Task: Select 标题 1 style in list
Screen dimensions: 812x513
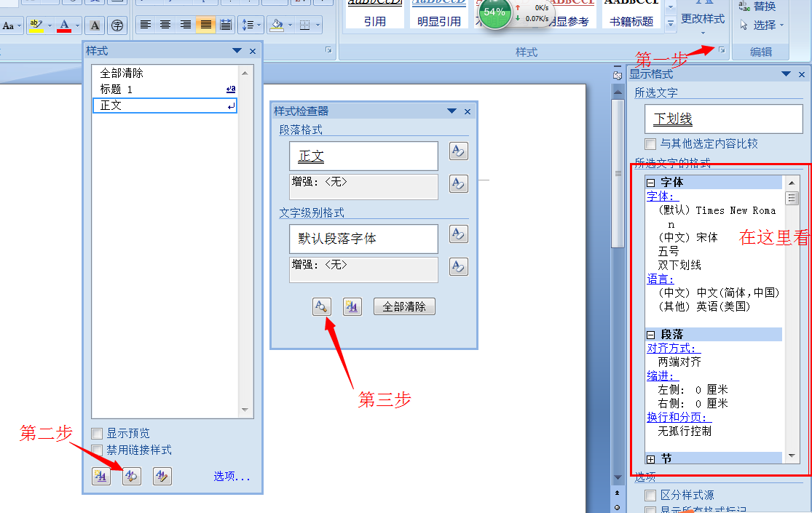Action: point(165,89)
